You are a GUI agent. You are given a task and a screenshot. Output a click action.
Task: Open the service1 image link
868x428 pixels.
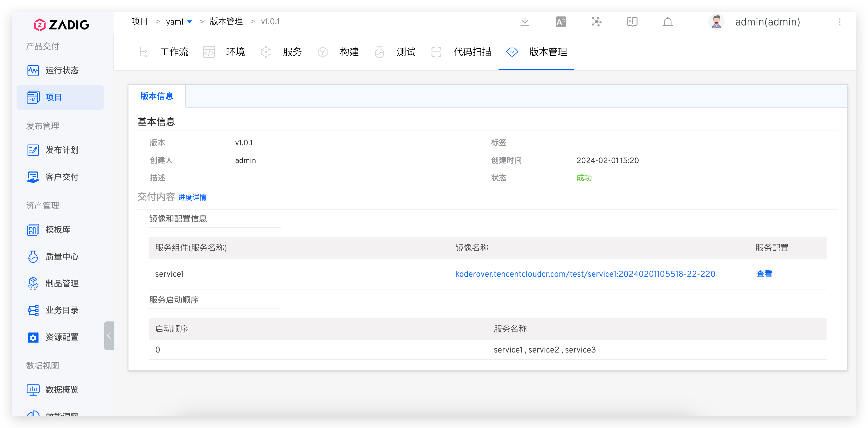[585, 274]
